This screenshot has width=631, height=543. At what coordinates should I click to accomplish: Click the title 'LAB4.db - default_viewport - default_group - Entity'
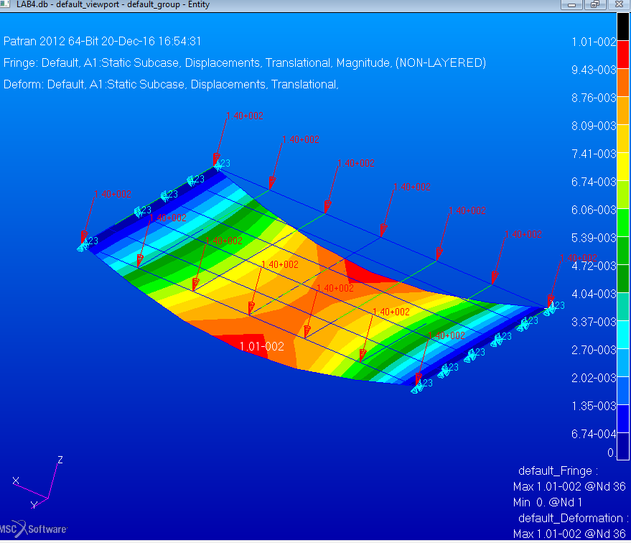pos(113,4)
